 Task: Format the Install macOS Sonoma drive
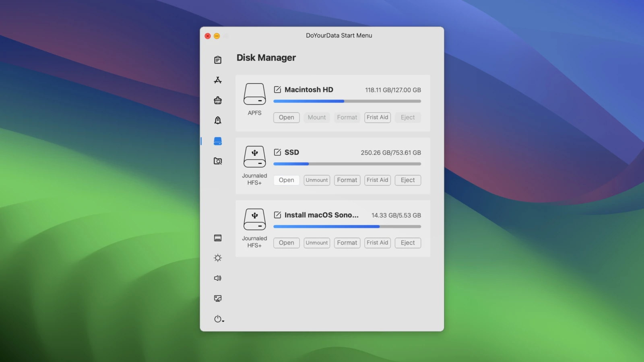pos(347,243)
